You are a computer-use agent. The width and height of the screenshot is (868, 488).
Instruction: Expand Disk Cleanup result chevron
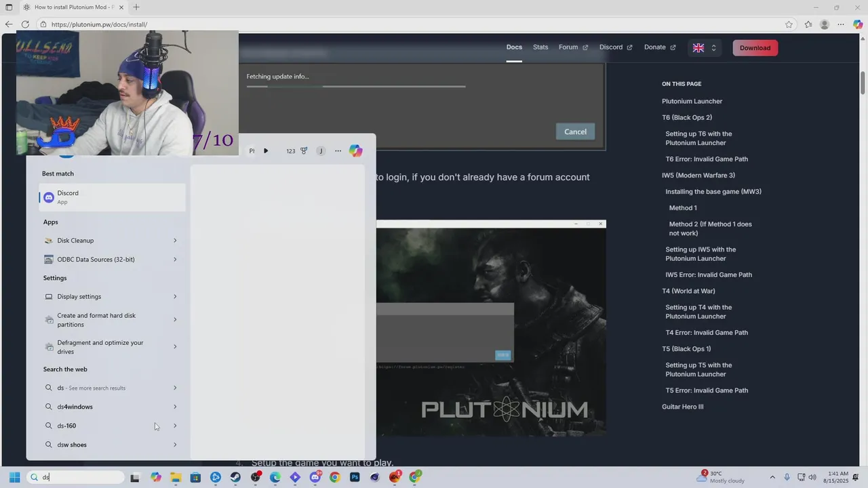click(x=175, y=241)
